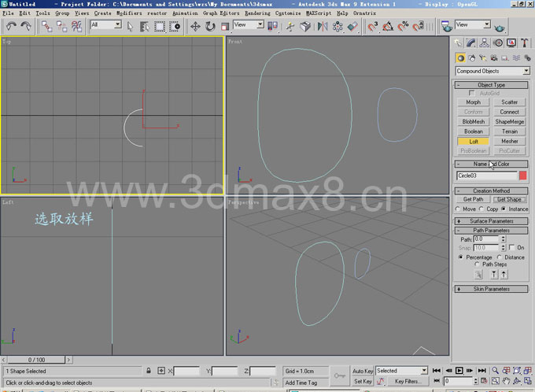The image size is (535, 392).
Task: Switch to the Hierarchy panel tab
Action: point(484,43)
